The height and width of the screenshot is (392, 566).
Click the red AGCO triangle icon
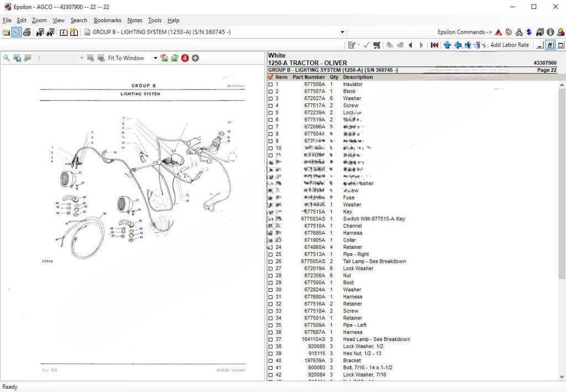499,32
